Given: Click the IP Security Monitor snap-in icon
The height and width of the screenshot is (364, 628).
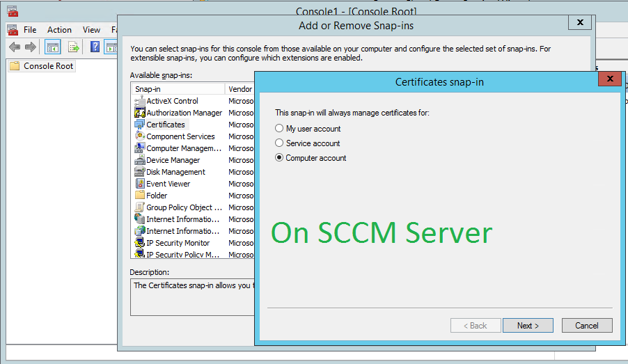Looking at the screenshot, I should pos(139,243).
